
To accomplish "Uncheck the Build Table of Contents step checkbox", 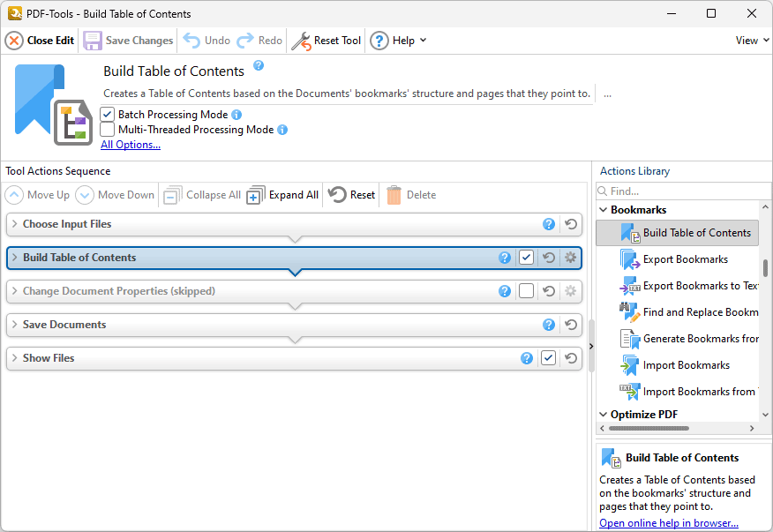I will click(x=527, y=258).
